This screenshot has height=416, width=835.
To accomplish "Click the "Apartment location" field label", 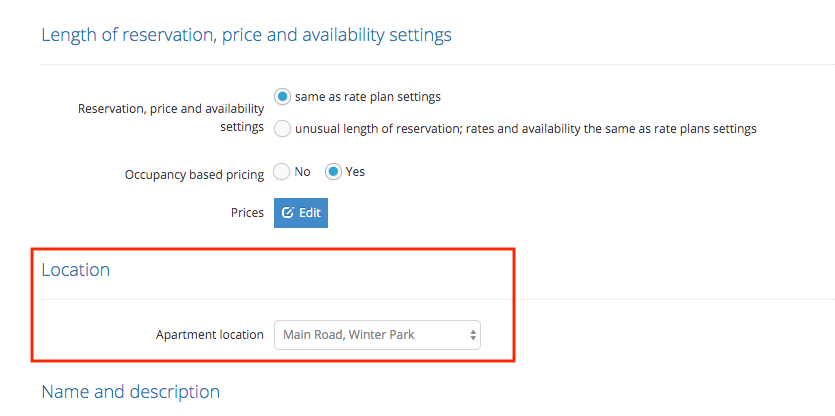I will point(210,335).
